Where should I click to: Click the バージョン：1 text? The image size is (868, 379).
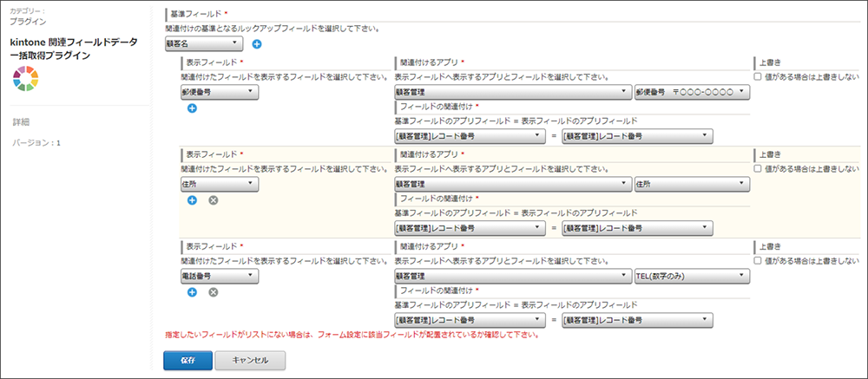click(36, 143)
